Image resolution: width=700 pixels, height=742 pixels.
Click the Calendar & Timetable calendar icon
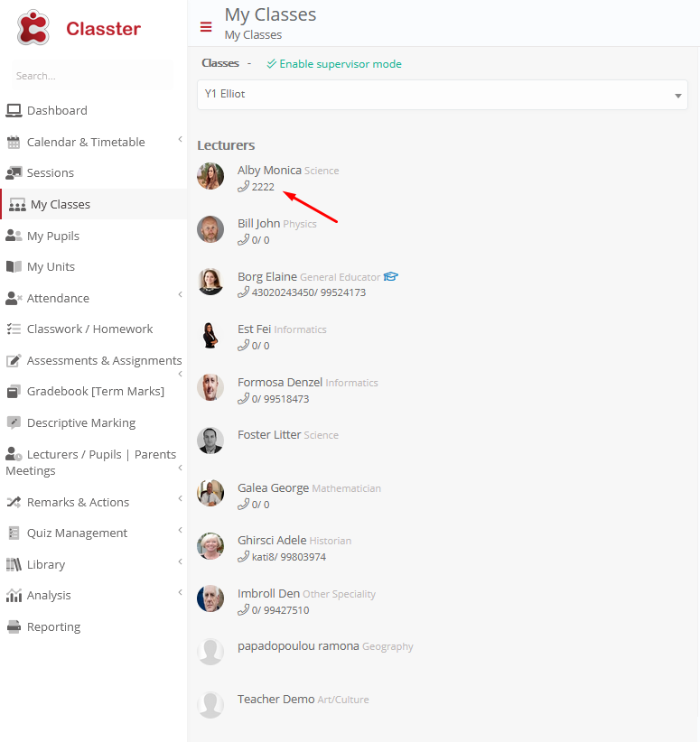(14, 142)
